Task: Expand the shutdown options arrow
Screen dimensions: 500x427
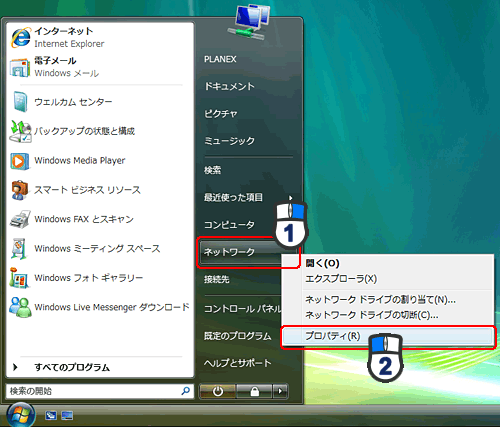Action: (x=280, y=391)
